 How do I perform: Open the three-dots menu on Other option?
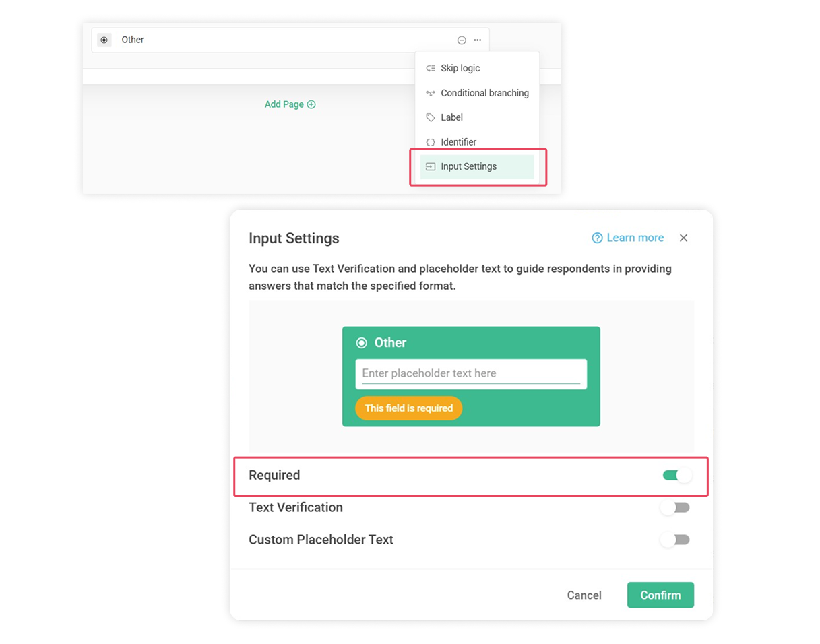coord(477,40)
